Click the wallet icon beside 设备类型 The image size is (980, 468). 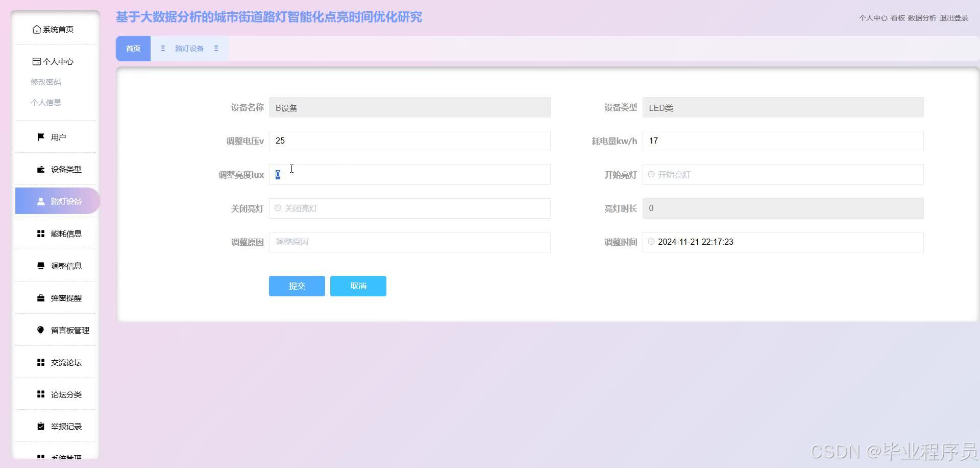pos(41,169)
